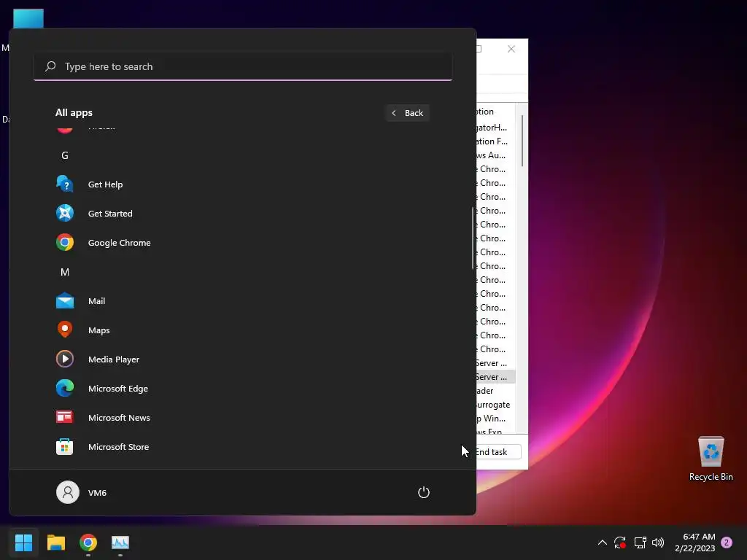The width and height of the screenshot is (747, 560).
Task: Jump to letter G section header
Action: [65, 155]
